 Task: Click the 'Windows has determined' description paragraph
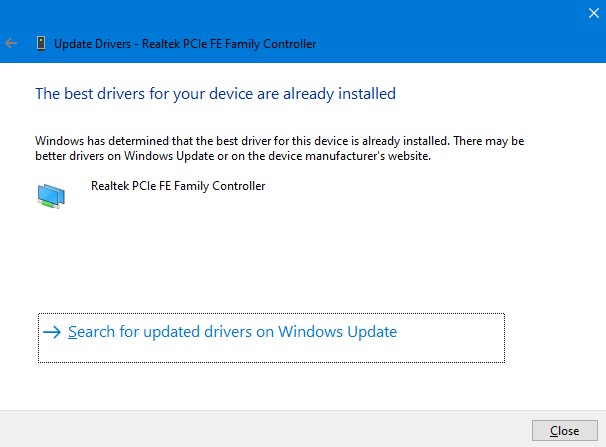click(279, 148)
